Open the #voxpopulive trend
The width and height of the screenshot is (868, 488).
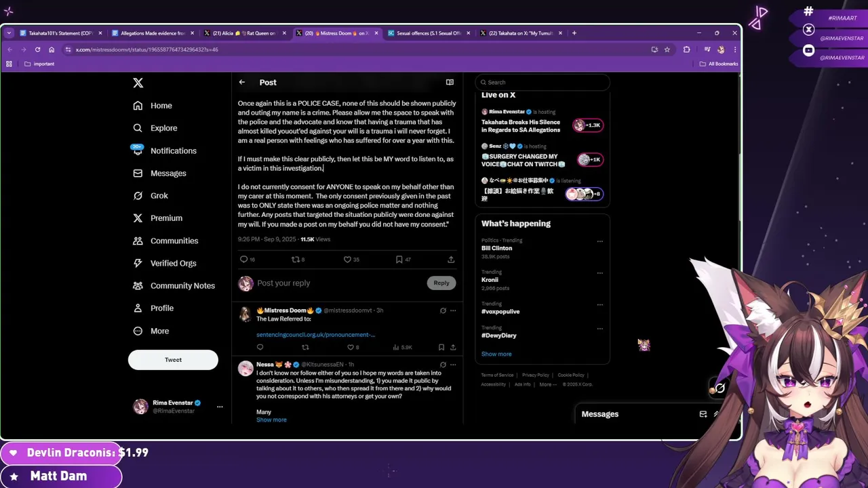click(x=500, y=312)
